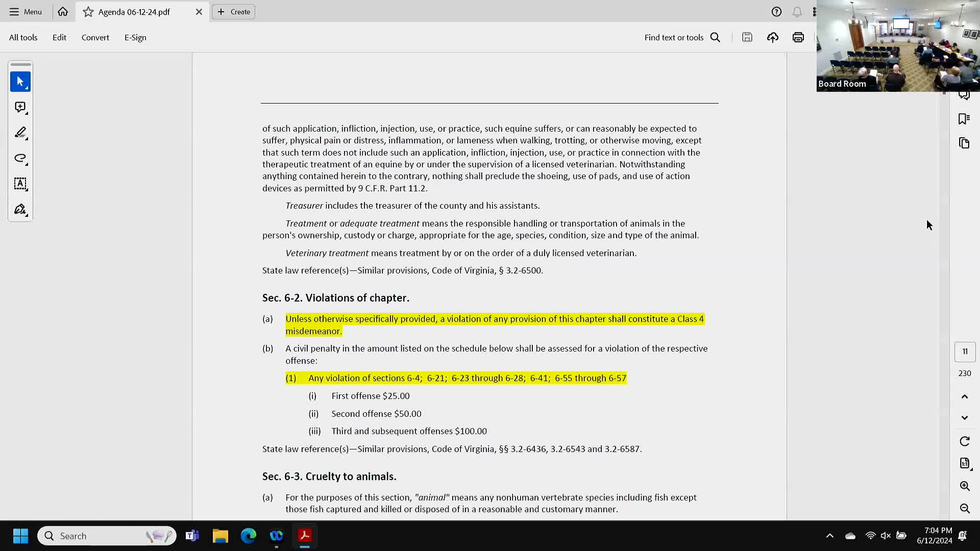Click the print icon

point(798,37)
